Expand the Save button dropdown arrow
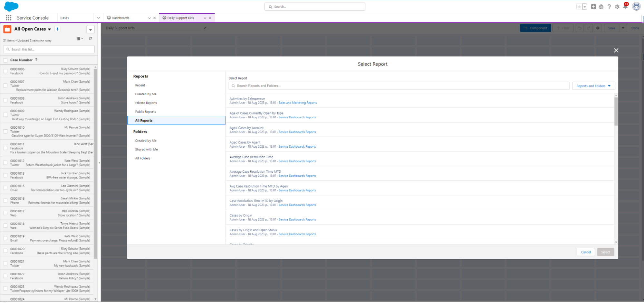The image size is (644, 303). pos(623,28)
